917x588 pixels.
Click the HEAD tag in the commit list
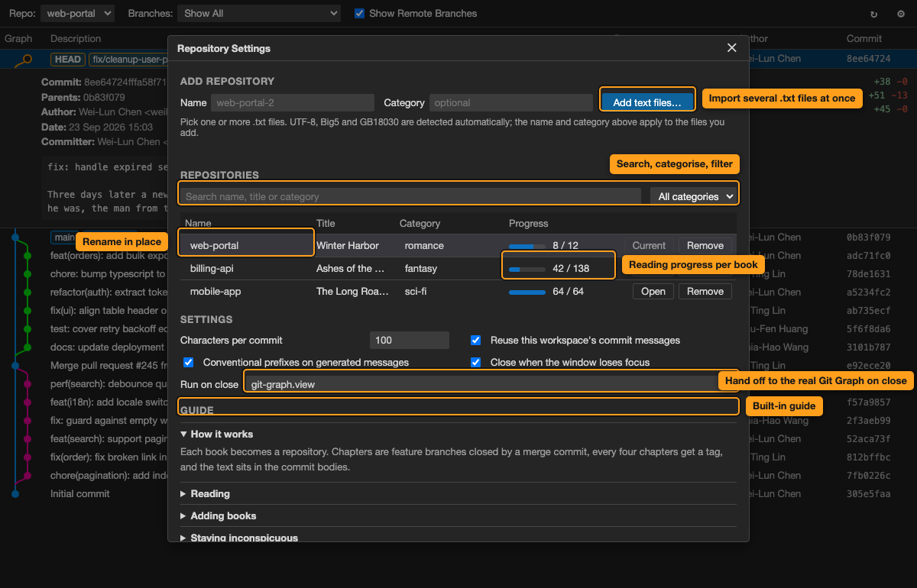[x=68, y=59]
